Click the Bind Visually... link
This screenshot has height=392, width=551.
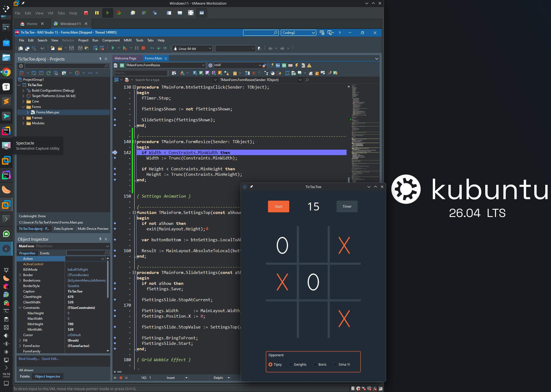(x=29, y=359)
